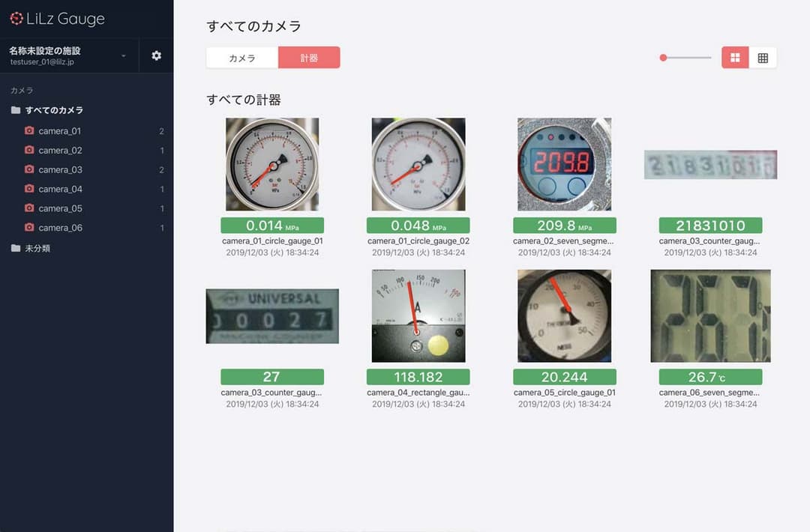Viewport: 810px width, 532px height.
Task: Click the 118.182 reading value
Action: tap(418, 377)
